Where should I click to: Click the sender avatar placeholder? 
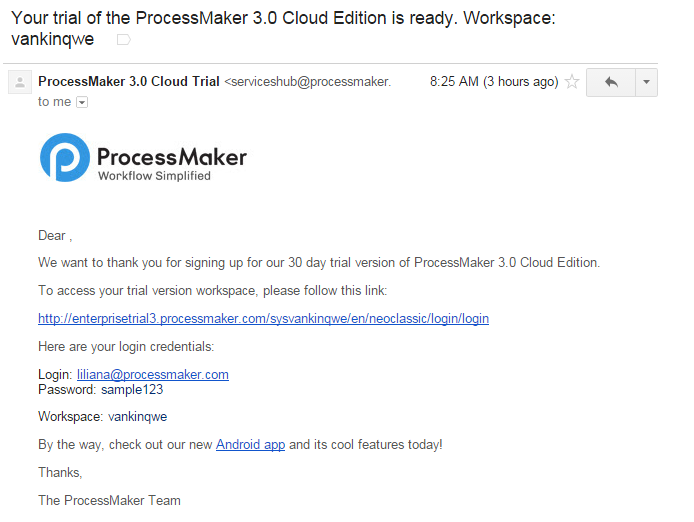click(x=20, y=82)
